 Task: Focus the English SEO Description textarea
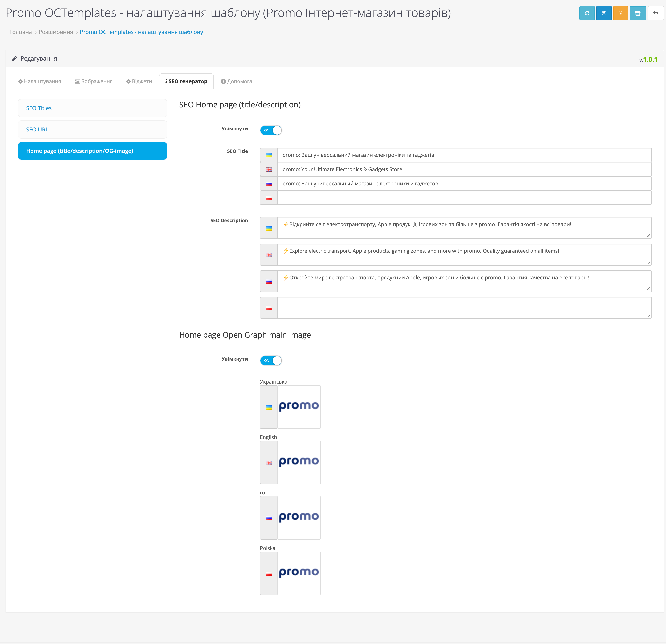(x=464, y=254)
